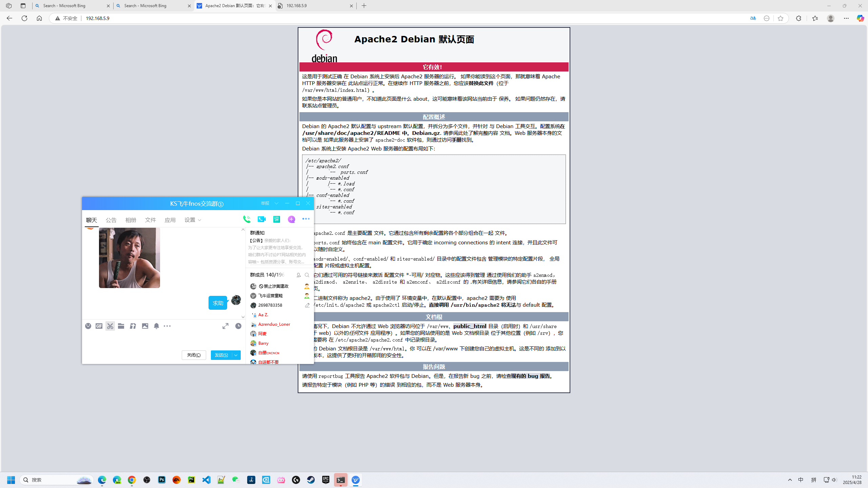Select the 聊天 tab
The image size is (868, 488).
pos(92,220)
